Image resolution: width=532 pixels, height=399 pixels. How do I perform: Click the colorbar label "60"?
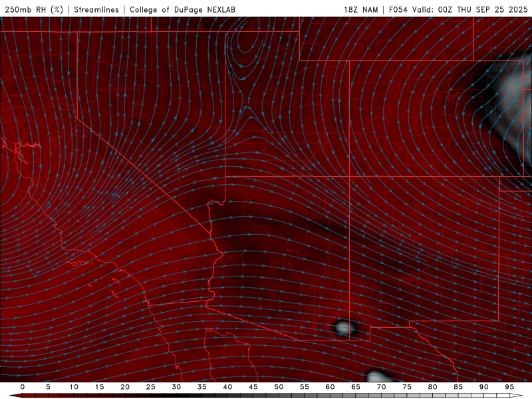(x=330, y=387)
